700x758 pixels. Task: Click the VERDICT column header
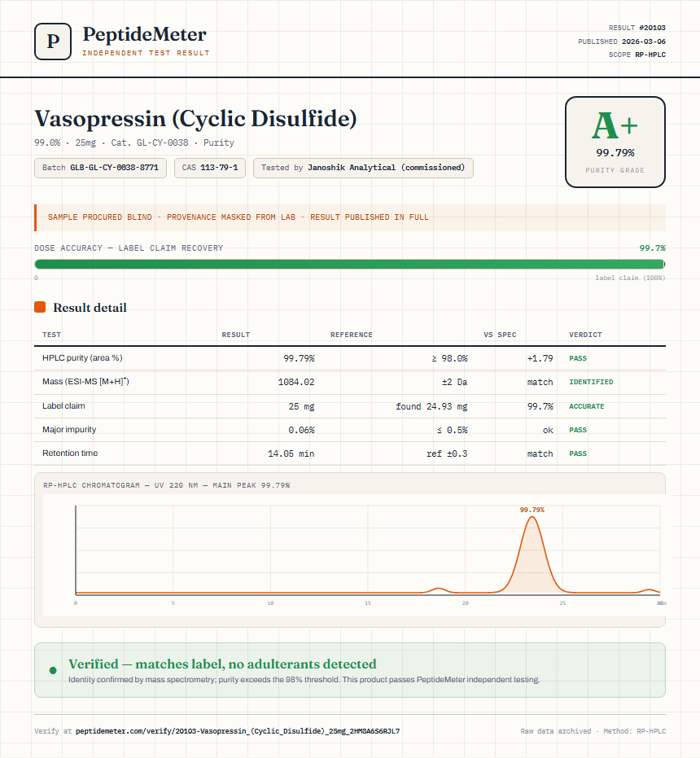tap(585, 335)
